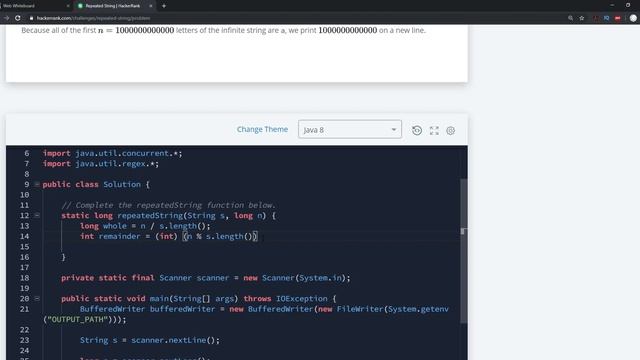The height and width of the screenshot is (360, 640).
Task: Click the text "long whole = n / s.length();"
Action: [x=145, y=226]
